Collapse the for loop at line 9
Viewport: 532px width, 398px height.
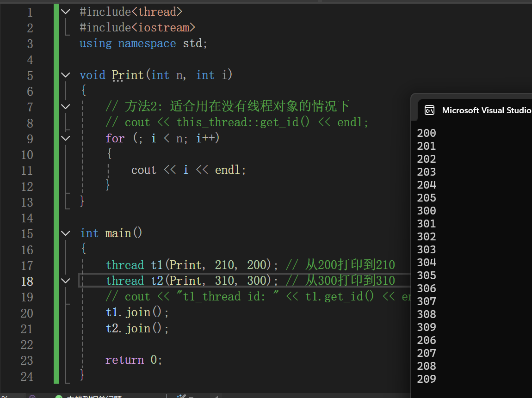coord(65,138)
